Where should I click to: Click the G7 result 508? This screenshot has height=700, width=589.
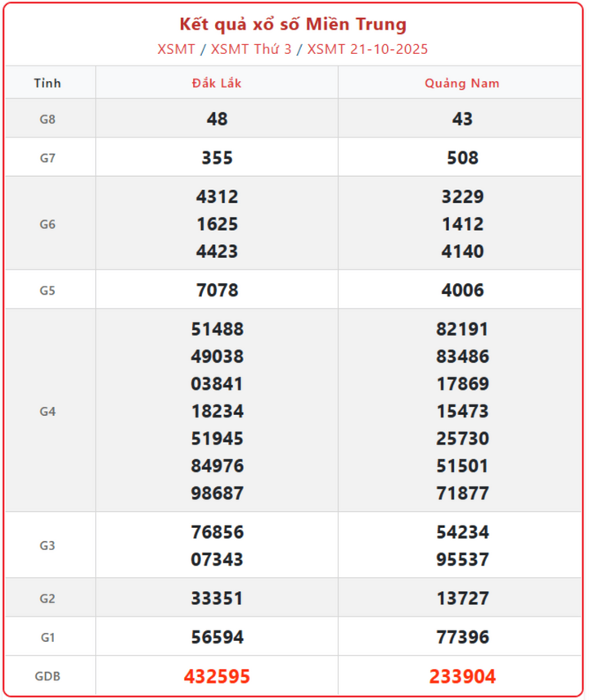(x=462, y=158)
